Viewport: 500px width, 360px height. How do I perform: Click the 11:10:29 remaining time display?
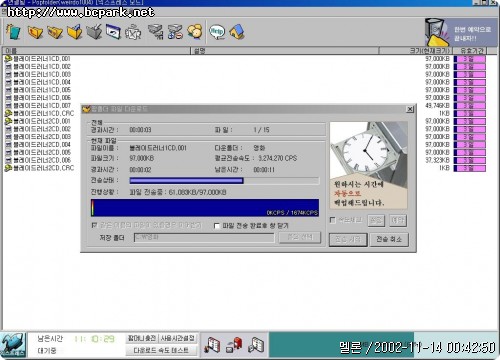click(94, 339)
